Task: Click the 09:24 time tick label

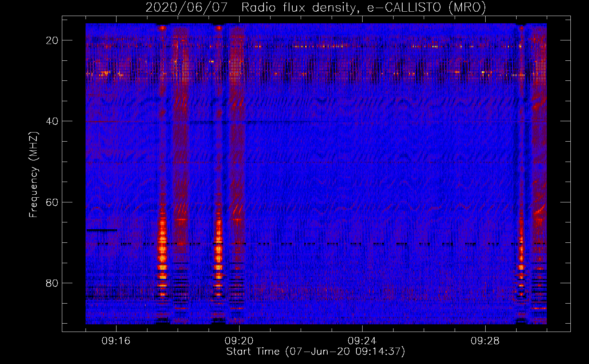Action: (362, 341)
